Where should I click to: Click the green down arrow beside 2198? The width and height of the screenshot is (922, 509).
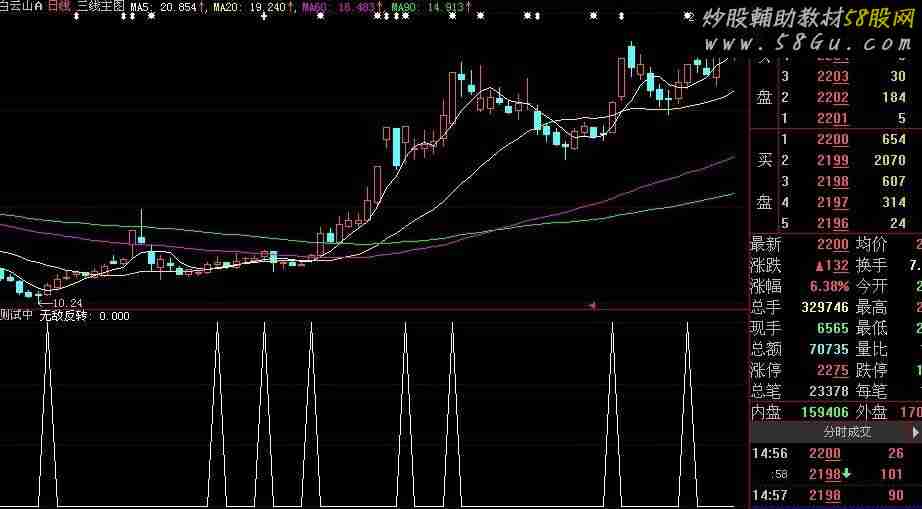pyautogui.click(x=846, y=474)
